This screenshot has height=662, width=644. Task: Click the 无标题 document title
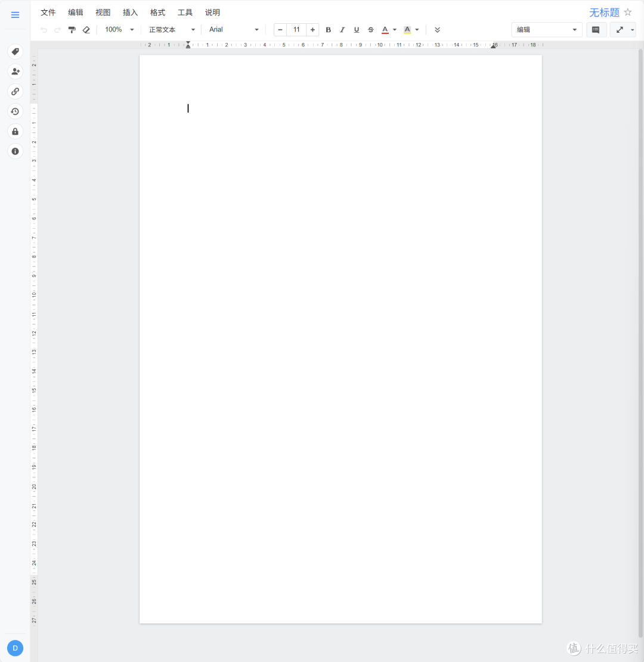tap(604, 13)
